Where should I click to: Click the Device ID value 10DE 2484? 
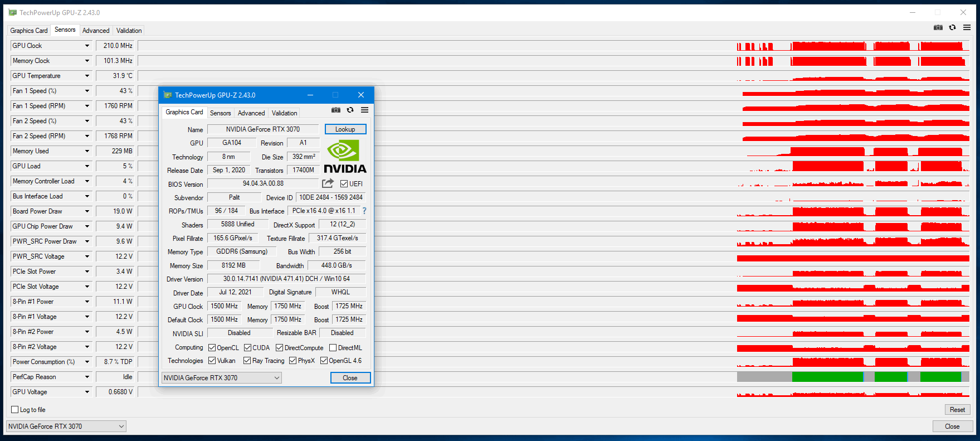pyautogui.click(x=331, y=197)
